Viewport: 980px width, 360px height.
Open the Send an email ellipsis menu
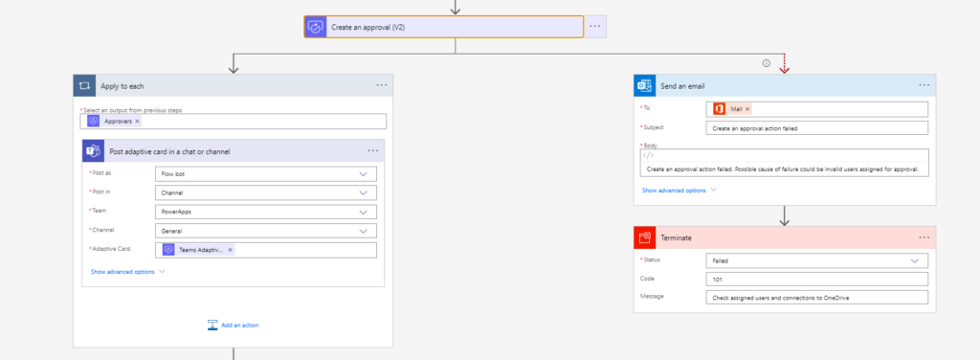(924, 85)
